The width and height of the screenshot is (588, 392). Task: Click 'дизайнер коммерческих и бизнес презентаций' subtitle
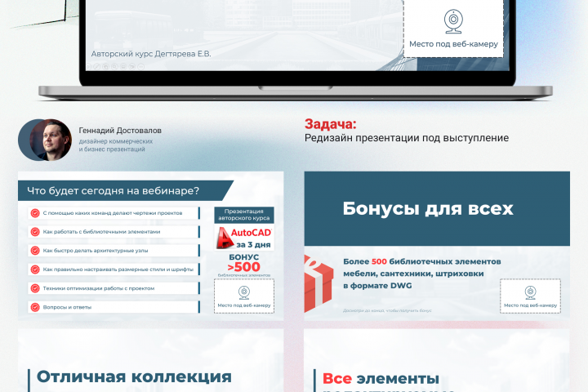tap(116, 145)
